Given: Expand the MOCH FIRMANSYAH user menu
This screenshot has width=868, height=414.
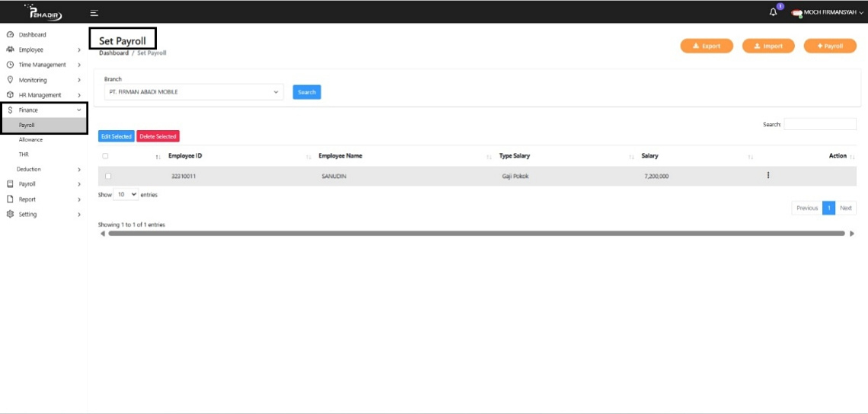Looking at the screenshot, I should pyautogui.click(x=828, y=13).
